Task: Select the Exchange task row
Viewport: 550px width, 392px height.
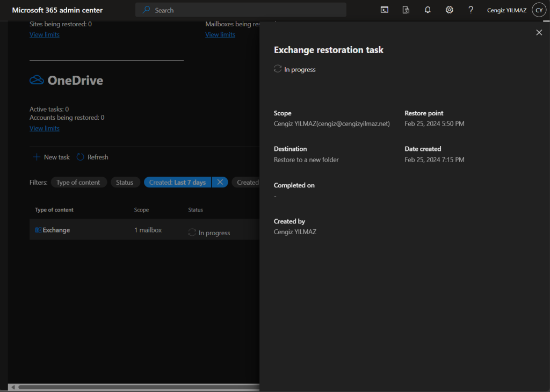Action: 56,230
